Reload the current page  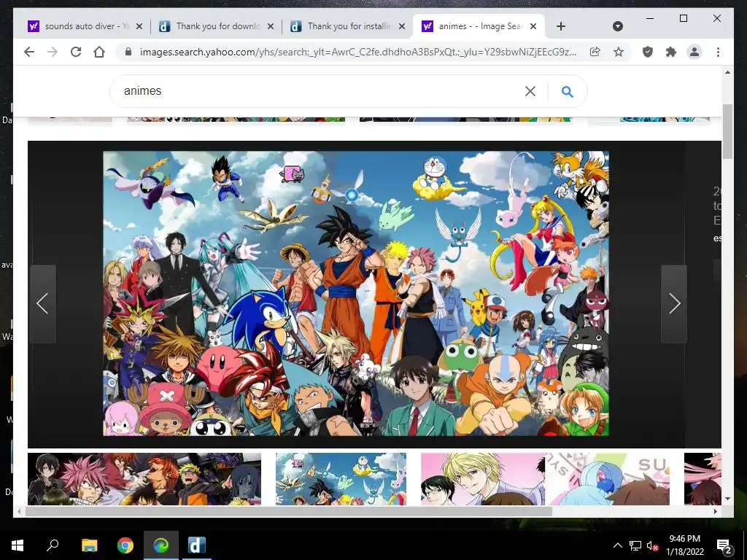[x=76, y=52]
